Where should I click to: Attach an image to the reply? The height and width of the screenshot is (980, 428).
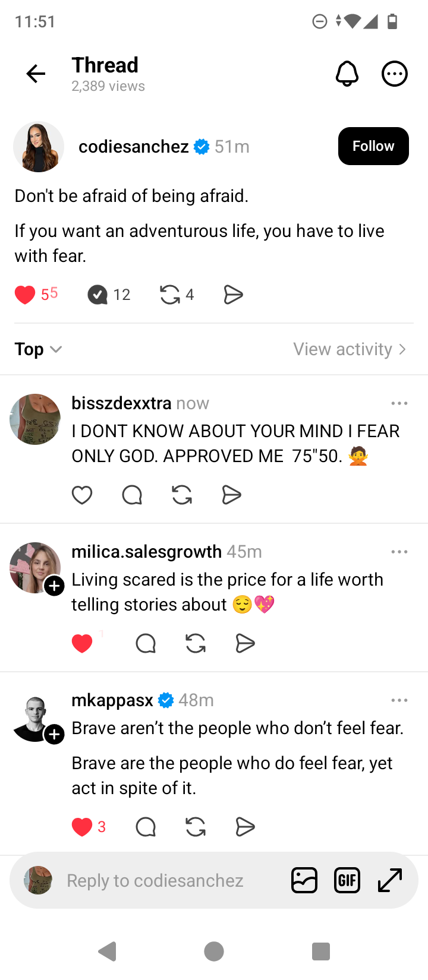(x=304, y=880)
